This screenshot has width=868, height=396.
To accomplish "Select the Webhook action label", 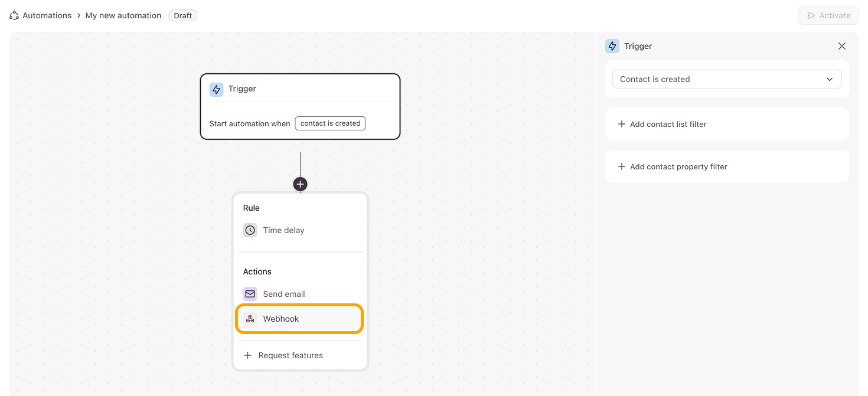I will coord(281,319).
